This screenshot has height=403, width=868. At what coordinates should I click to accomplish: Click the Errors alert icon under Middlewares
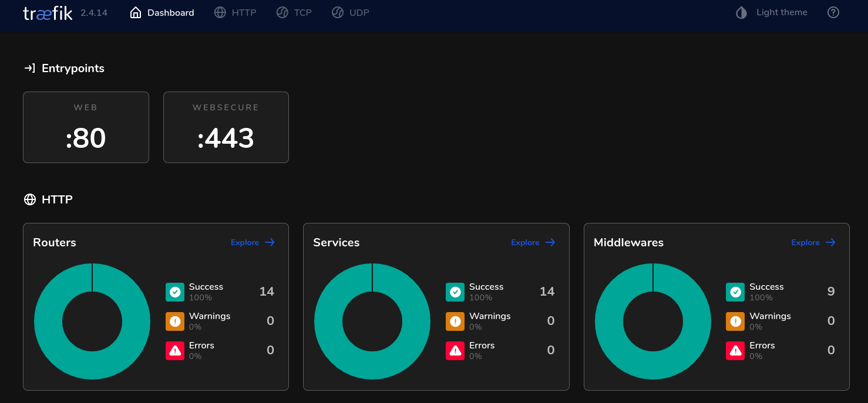(735, 350)
